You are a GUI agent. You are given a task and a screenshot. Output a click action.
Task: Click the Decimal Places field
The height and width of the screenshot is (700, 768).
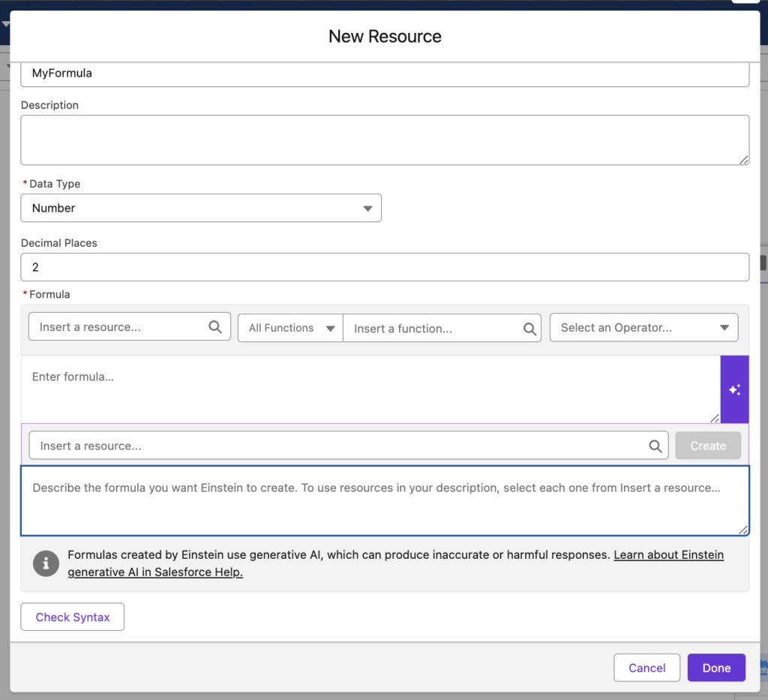click(385, 267)
